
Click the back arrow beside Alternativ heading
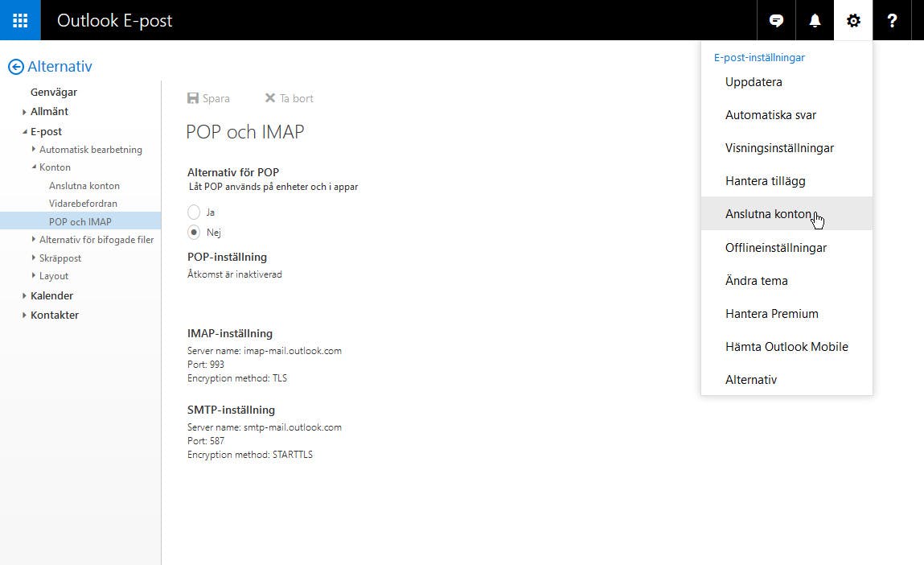pyautogui.click(x=16, y=67)
